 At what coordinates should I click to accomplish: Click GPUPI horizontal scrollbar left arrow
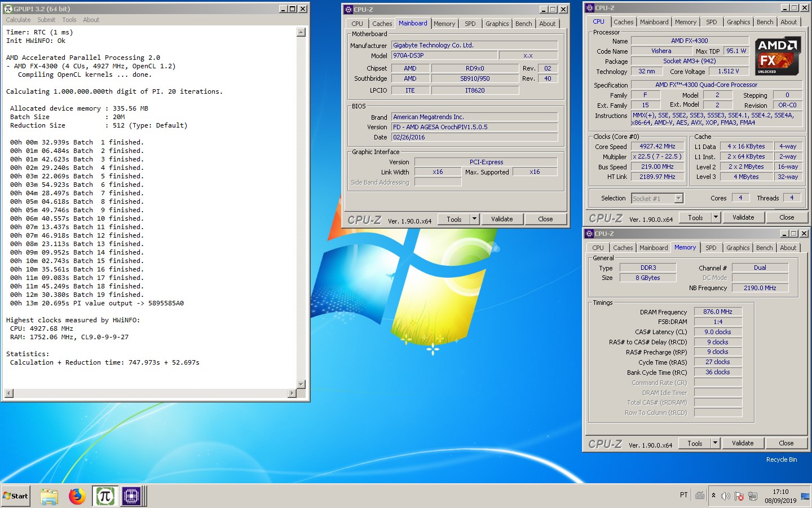9,393
